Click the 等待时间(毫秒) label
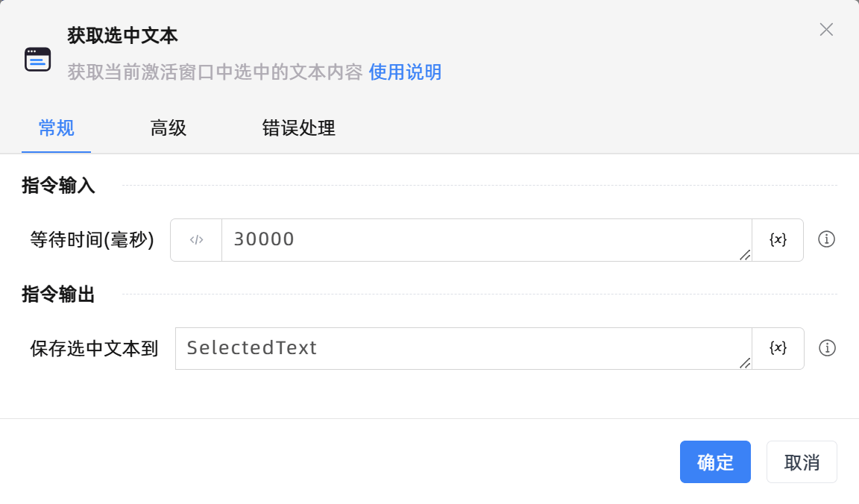 tap(92, 240)
